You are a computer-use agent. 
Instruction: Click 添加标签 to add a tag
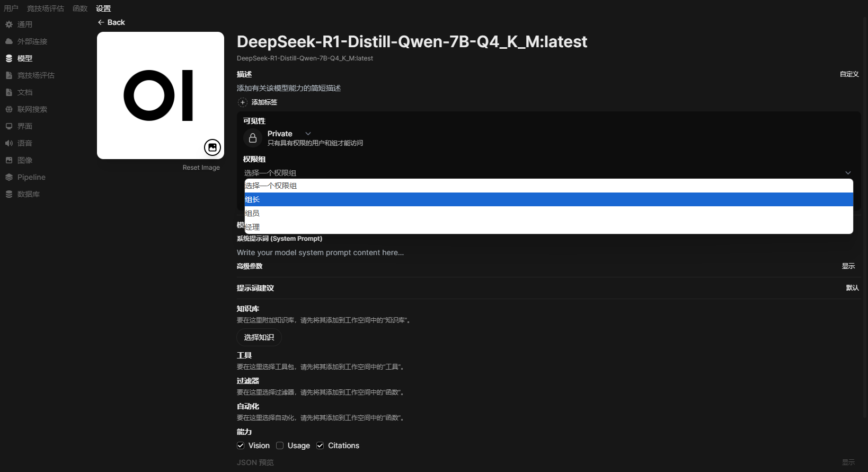coord(264,102)
